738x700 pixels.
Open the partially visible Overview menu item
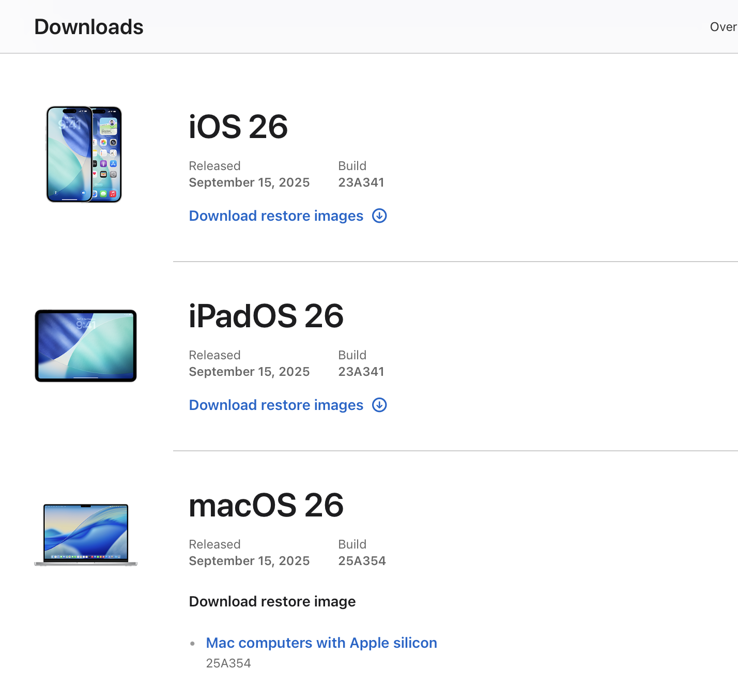point(723,27)
